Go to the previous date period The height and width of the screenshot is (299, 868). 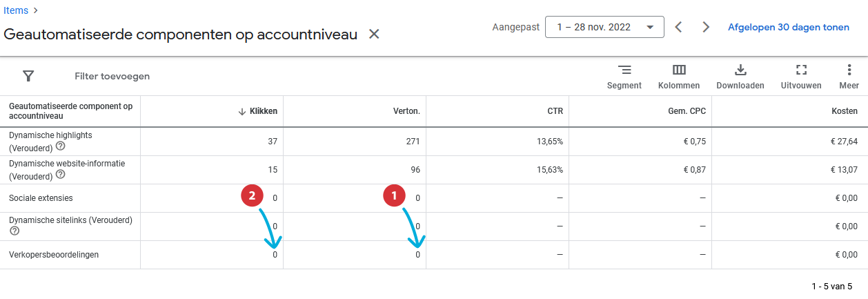[678, 27]
